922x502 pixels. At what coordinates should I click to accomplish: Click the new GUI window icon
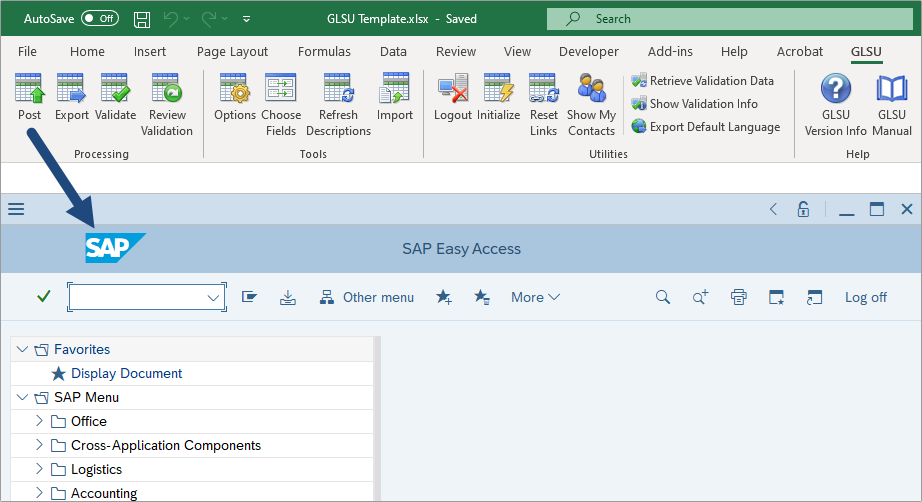pos(776,297)
